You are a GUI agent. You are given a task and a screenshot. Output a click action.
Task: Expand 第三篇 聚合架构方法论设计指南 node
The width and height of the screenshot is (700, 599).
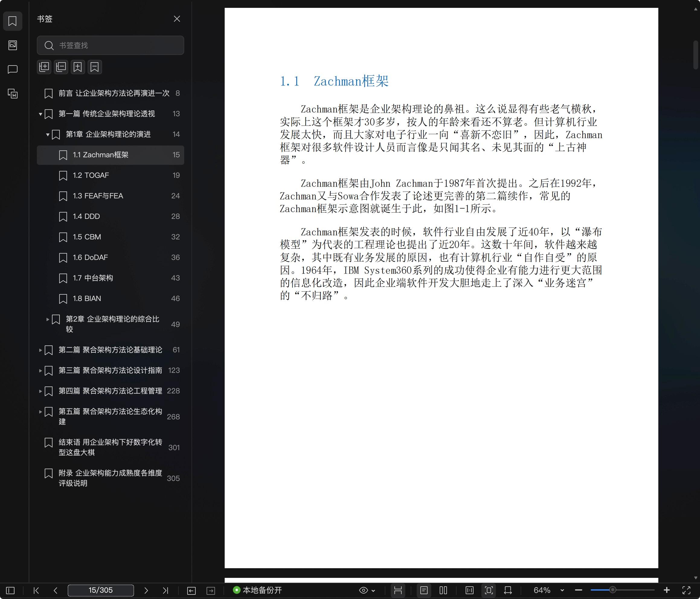coord(40,371)
